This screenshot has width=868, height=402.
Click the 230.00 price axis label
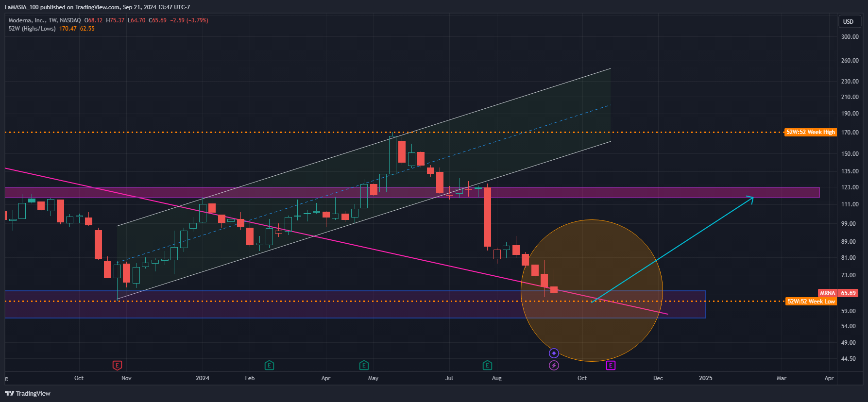pyautogui.click(x=850, y=82)
